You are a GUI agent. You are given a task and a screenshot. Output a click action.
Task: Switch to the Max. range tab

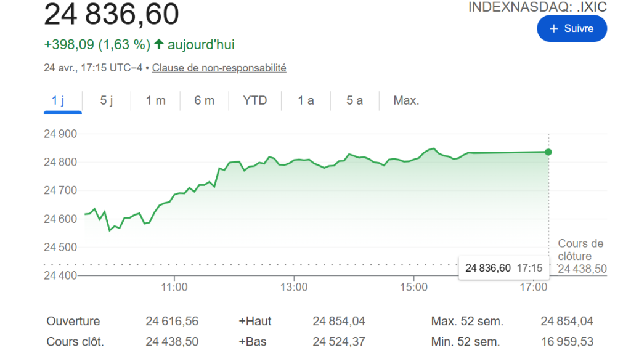point(406,100)
